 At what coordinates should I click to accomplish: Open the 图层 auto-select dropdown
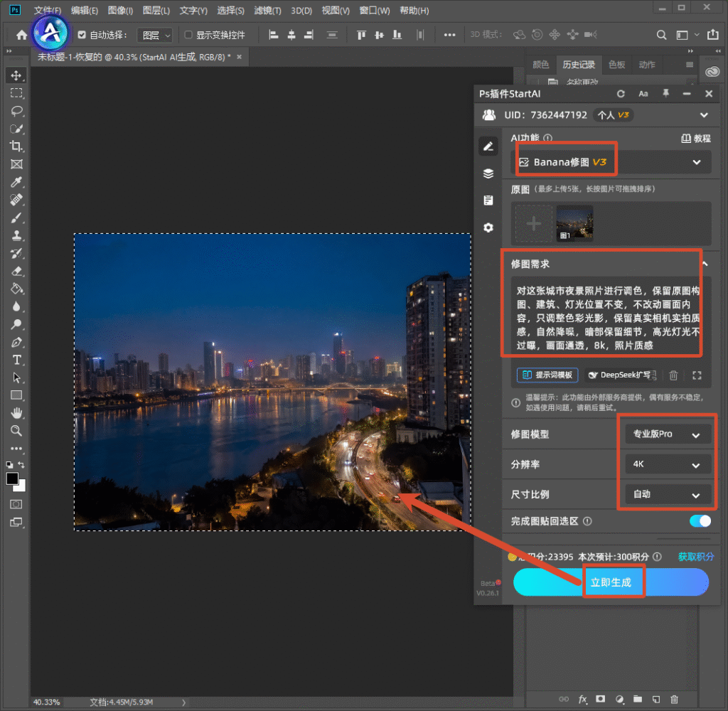tap(155, 36)
